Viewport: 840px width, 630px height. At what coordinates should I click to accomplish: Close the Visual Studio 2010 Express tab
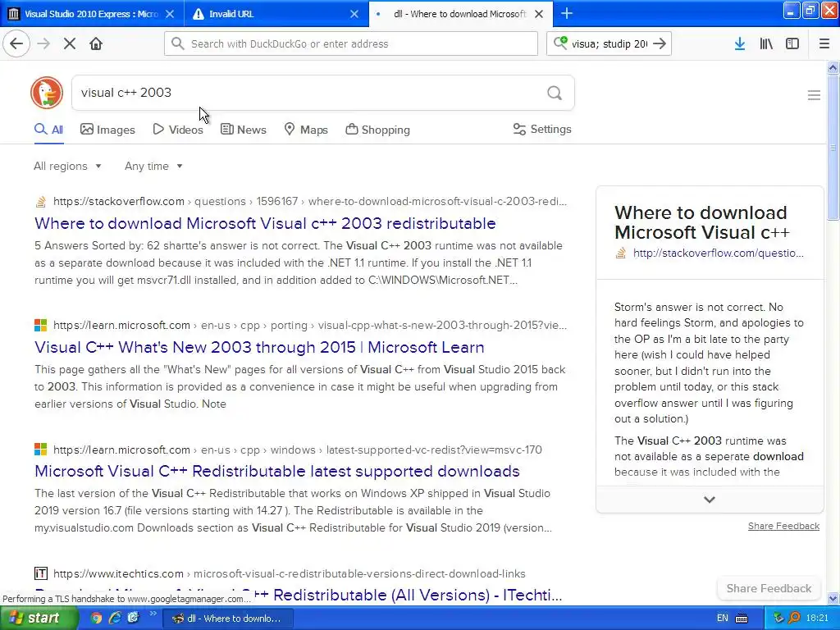tap(170, 14)
